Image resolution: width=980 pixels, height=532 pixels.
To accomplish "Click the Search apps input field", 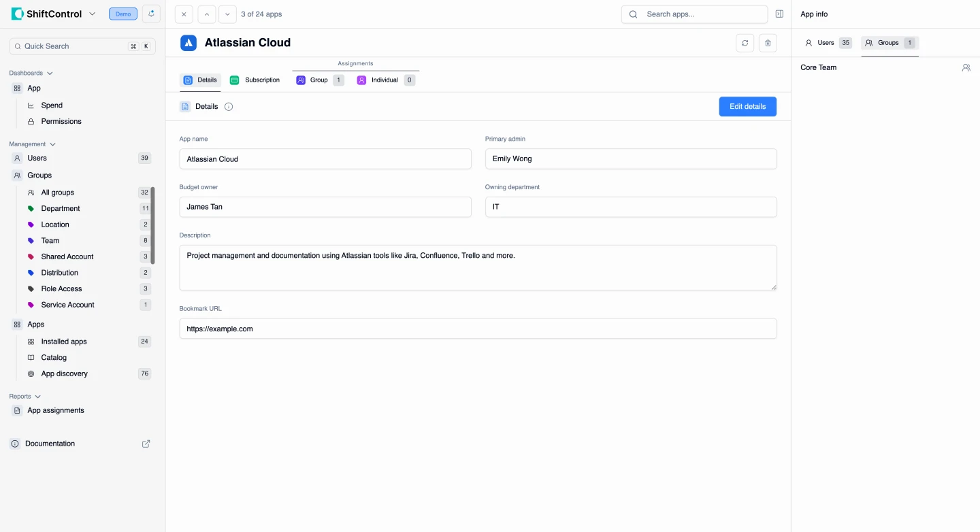I will click(x=694, y=14).
